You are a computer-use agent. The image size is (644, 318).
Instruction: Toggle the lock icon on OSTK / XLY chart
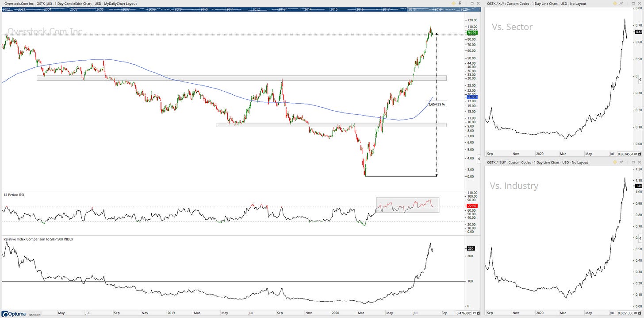(x=640, y=154)
